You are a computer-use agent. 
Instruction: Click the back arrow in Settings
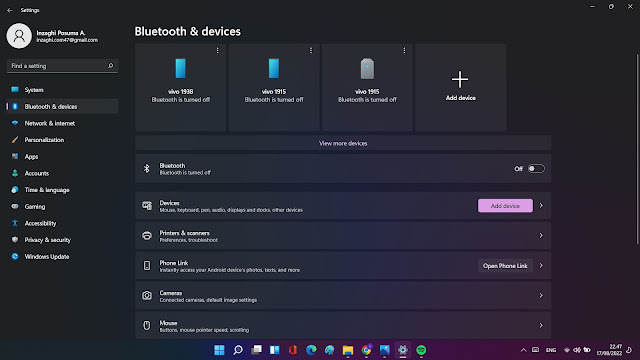10,10
